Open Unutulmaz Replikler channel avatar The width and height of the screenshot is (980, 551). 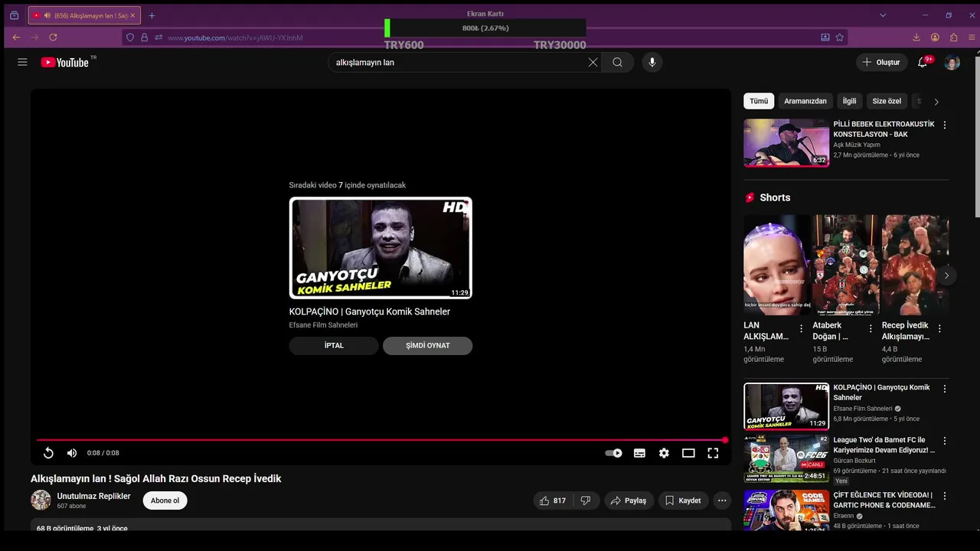41,500
